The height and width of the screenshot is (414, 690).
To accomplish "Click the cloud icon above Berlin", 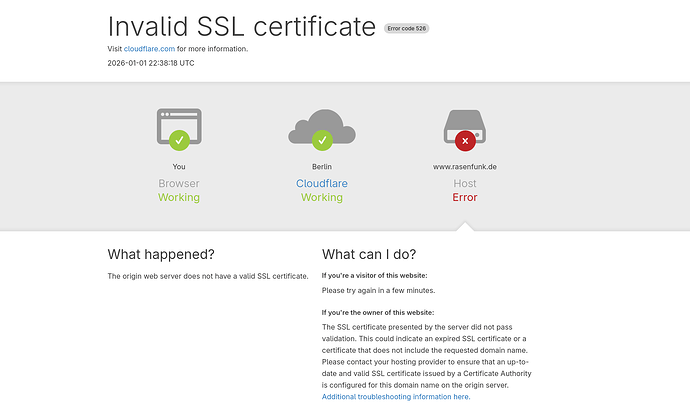I will click(322, 129).
